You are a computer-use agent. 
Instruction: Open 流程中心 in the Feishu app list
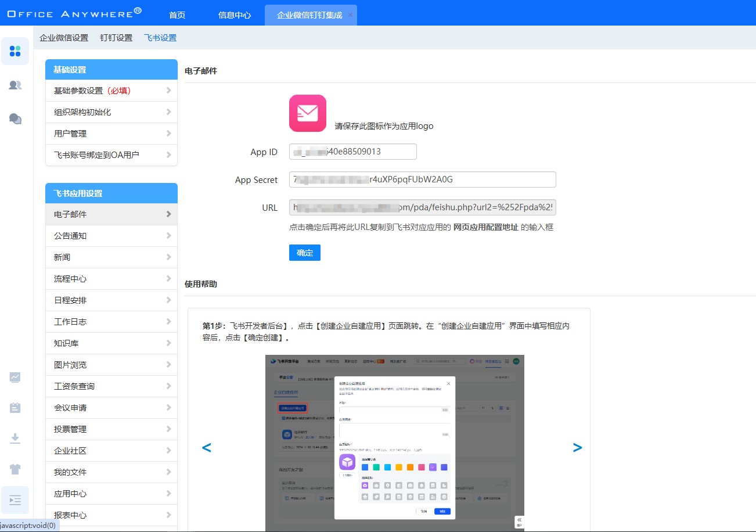coord(111,279)
